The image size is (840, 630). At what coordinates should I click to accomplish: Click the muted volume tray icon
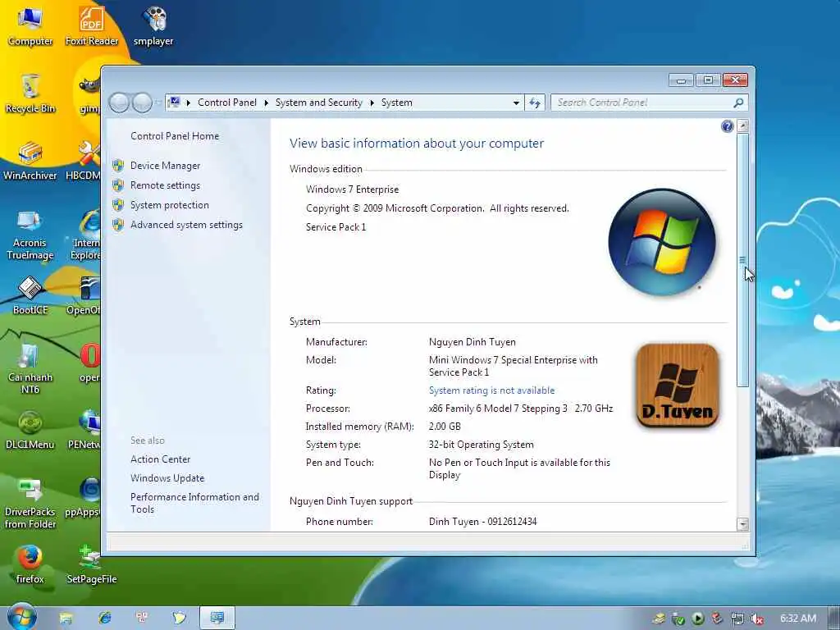pos(757,619)
